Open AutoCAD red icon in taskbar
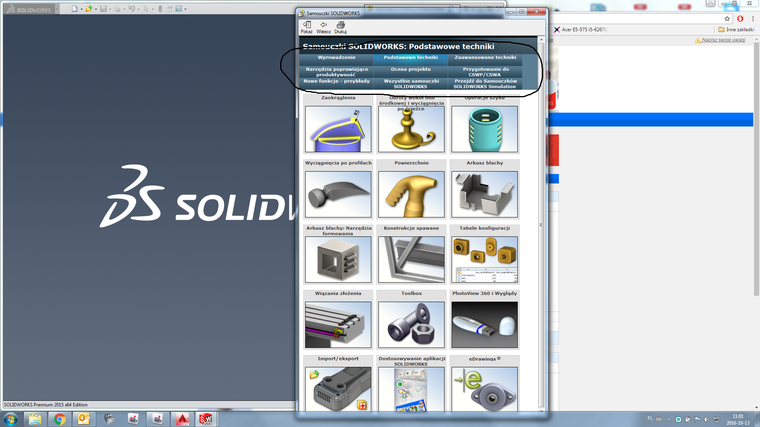Viewport: 760px width, 427px height. click(182, 419)
